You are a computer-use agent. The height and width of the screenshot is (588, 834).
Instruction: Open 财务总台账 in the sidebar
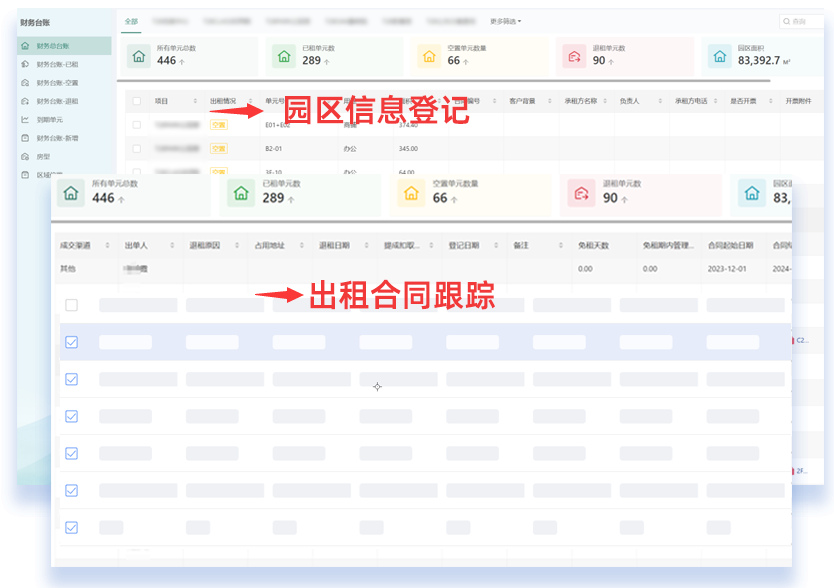64,46
